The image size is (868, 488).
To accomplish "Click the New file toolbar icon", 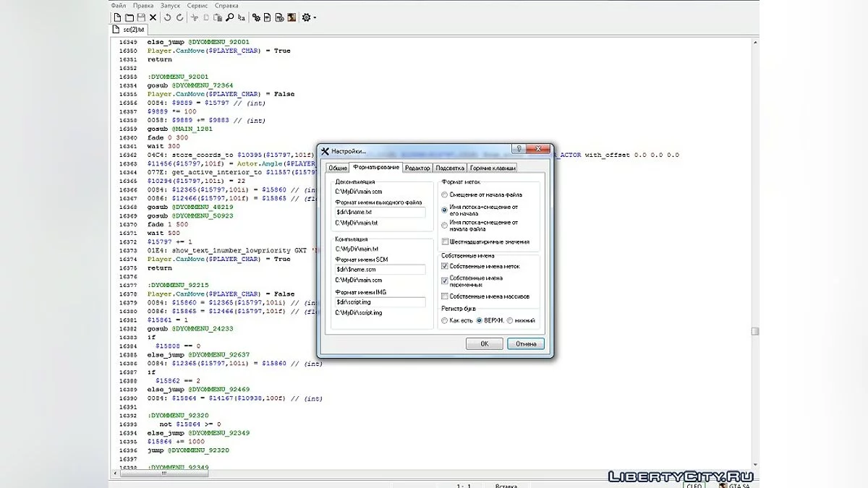I will [116, 17].
